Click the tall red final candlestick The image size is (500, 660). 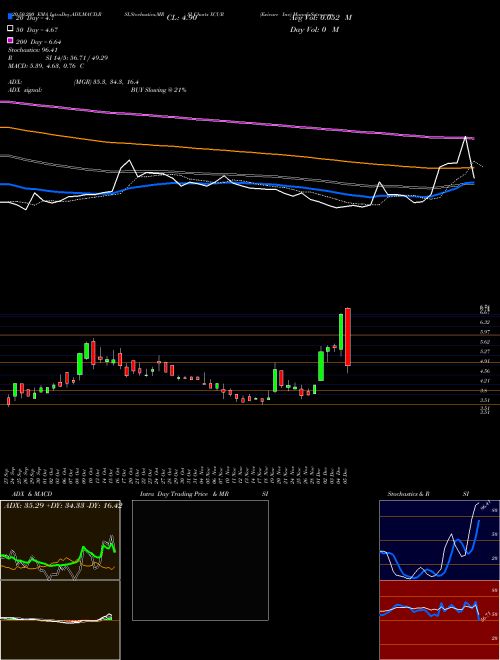click(348, 337)
